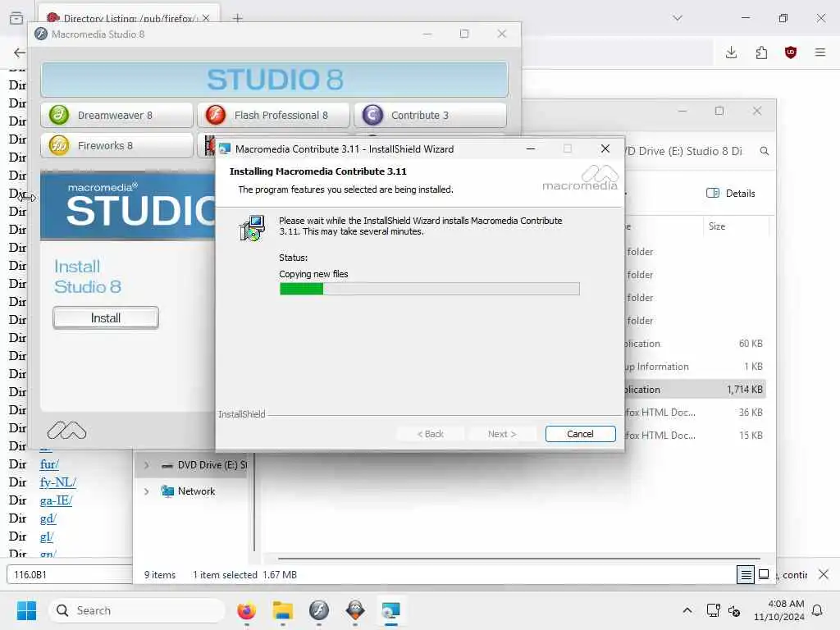The image size is (840, 630).
Task: Open Dreamweaver 8 in Studio 8 launcher
Action: tap(116, 115)
